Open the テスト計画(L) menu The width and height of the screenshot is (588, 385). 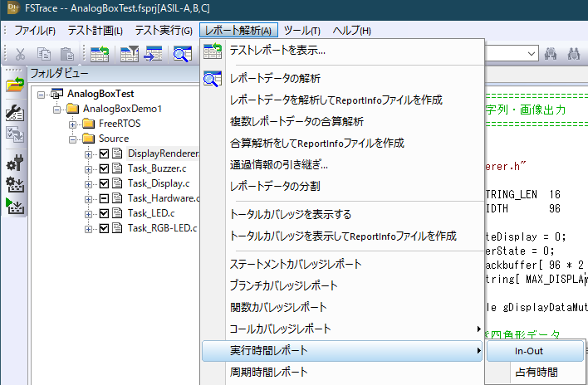pos(95,31)
